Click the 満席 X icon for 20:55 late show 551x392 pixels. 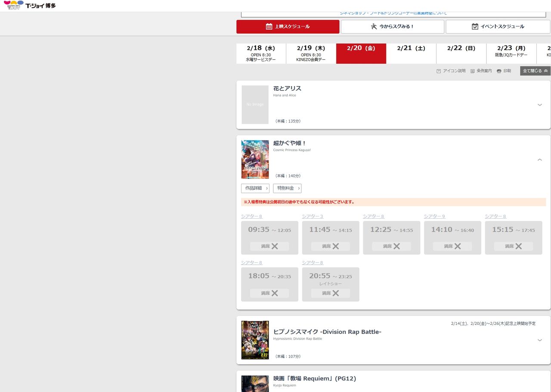point(336,293)
